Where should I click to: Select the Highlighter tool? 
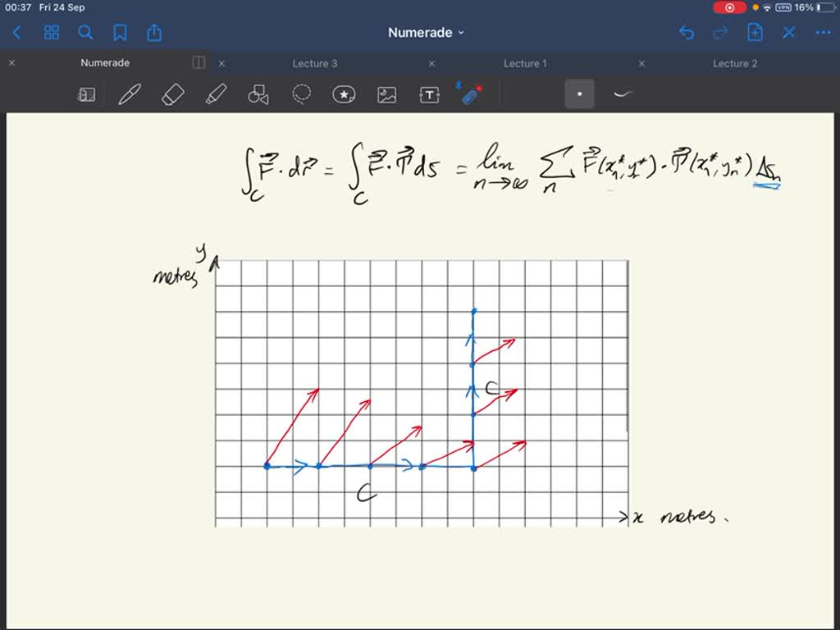(215, 94)
